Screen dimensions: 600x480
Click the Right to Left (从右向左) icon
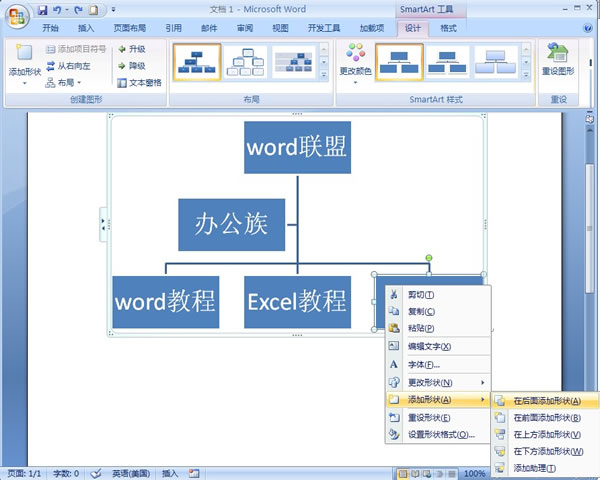click(x=51, y=66)
